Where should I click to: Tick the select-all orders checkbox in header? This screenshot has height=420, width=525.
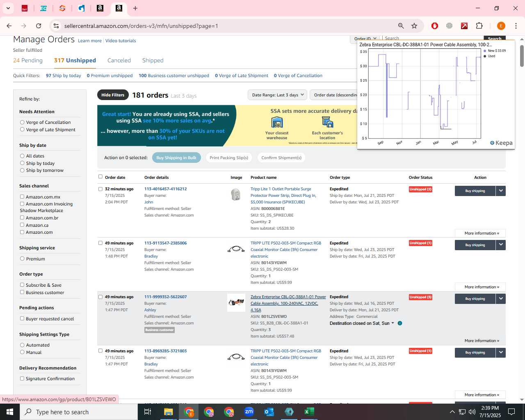(100, 177)
